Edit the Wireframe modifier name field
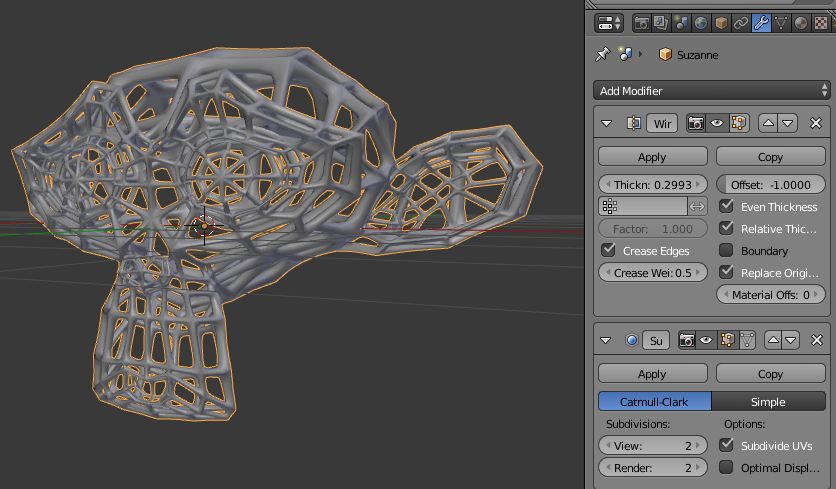836x489 pixels. coord(662,124)
